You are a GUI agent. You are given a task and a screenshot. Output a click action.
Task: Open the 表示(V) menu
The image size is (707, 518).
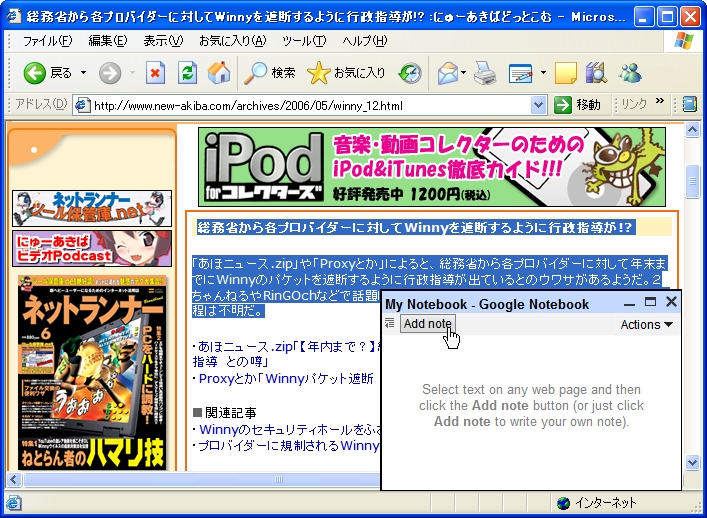point(163,41)
